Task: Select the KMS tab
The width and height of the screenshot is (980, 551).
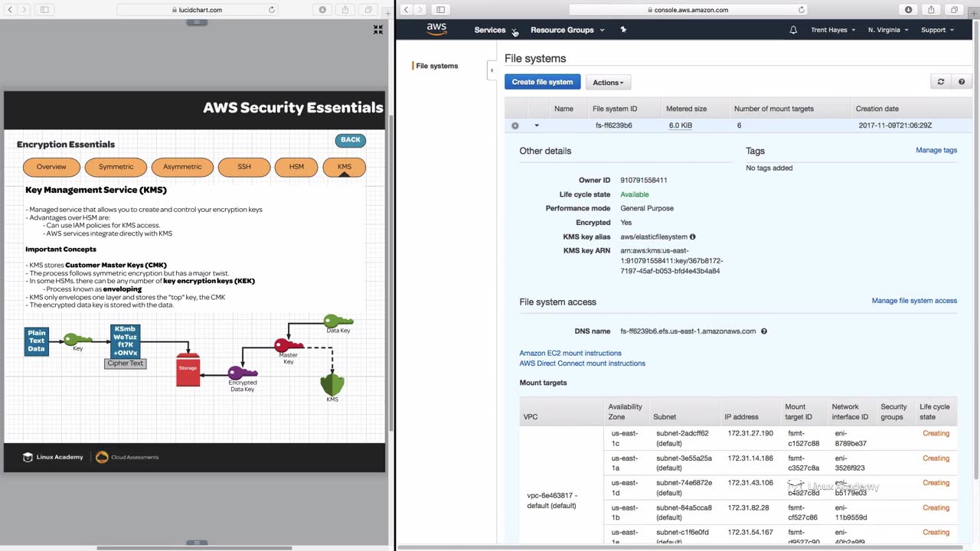Action: click(x=345, y=167)
